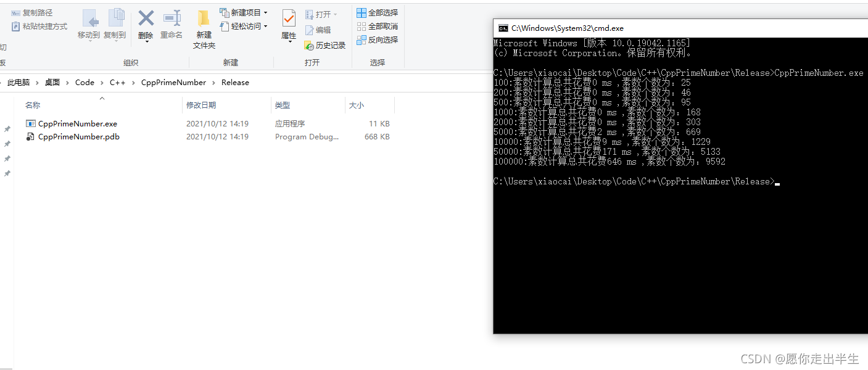Image resolution: width=868 pixels, height=370 pixels.
Task: Click the 应用程序 type cell
Action: [290, 123]
